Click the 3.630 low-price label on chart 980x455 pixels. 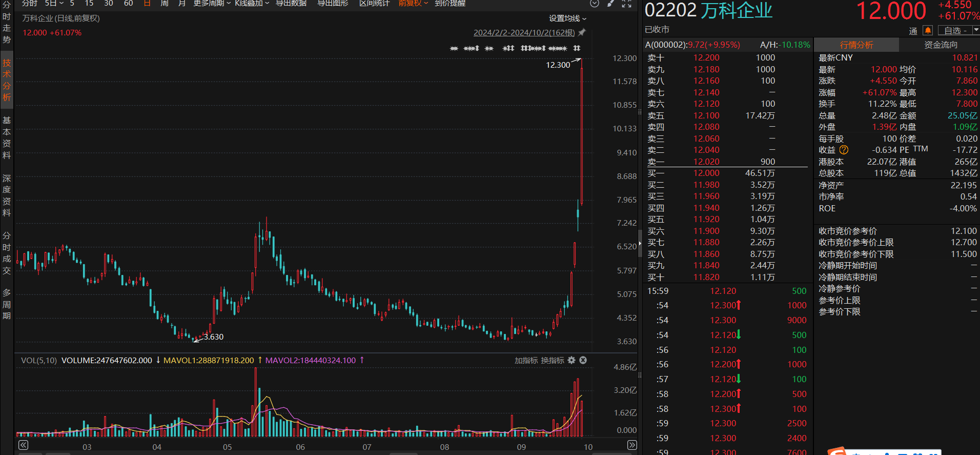[214, 337]
